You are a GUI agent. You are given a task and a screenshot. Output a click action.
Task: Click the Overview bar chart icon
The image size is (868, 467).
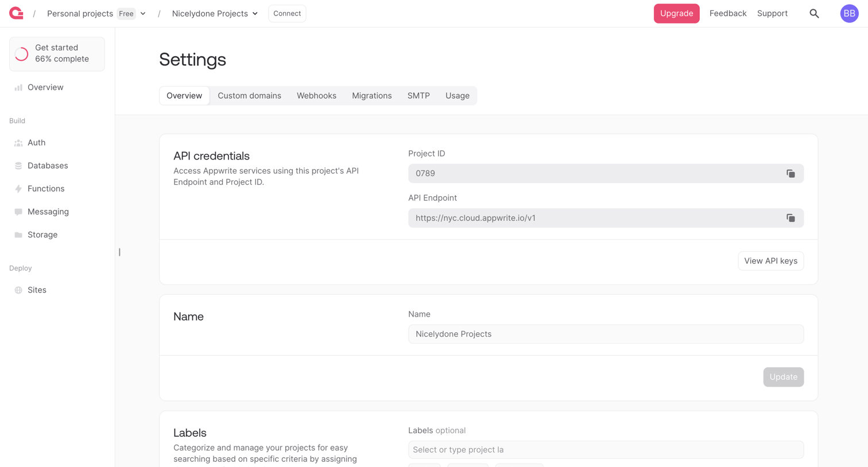[x=18, y=87]
